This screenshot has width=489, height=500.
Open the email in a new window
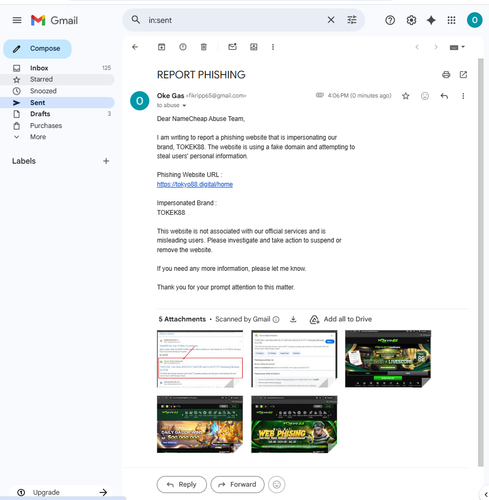(x=463, y=74)
